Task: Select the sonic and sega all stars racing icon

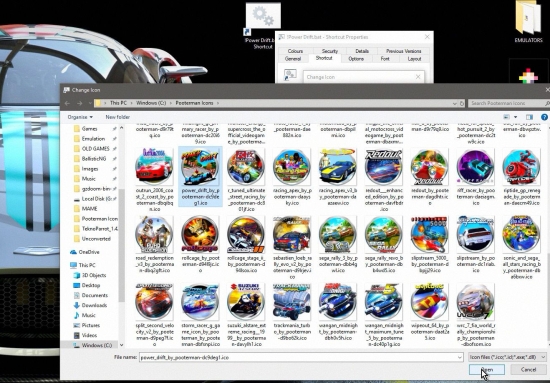Action: (x=521, y=247)
